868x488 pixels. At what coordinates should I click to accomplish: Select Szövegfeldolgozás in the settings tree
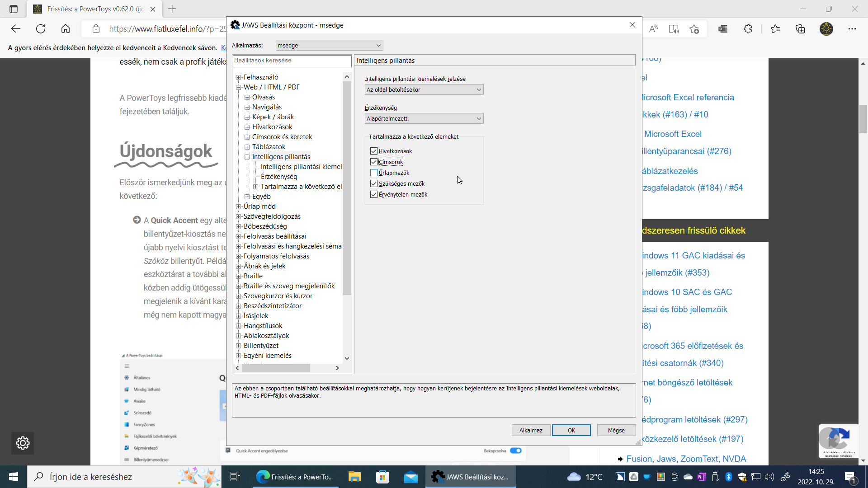pyautogui.click(x=272, y=216)
